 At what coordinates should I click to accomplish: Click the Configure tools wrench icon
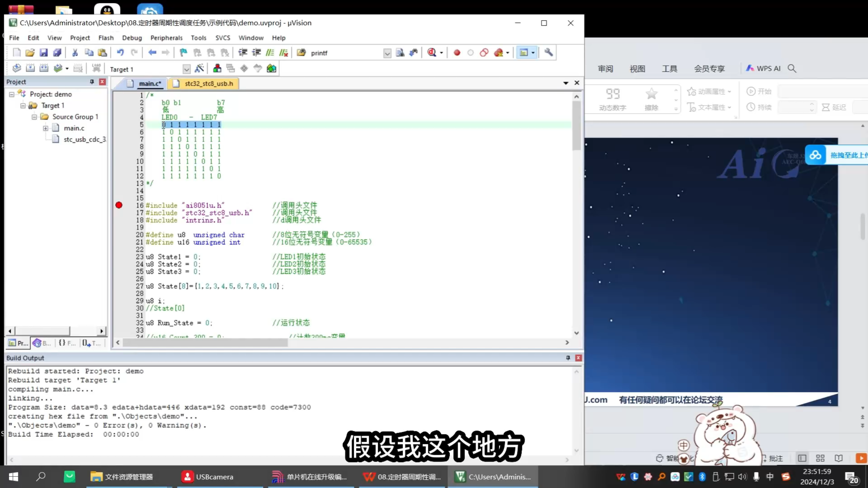[x=549, y=53]
